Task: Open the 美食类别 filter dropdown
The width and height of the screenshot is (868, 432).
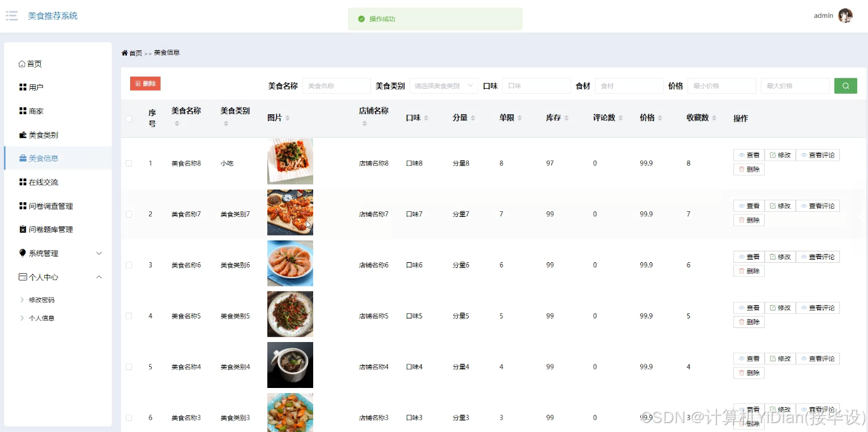Action: click(x=443, y=86)
